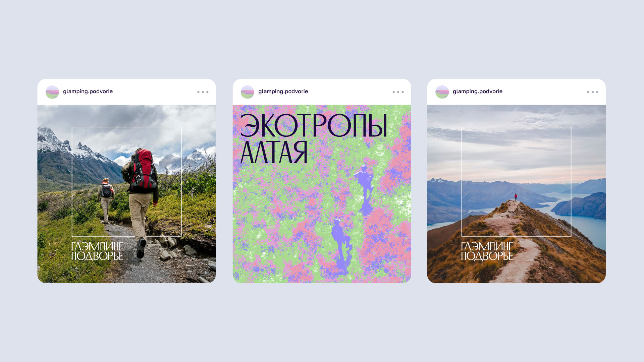Image resolution: width=644 pixels, height=362 pixels.
Task: Click the profile avatar on the middle post
Action: point(248,92)
